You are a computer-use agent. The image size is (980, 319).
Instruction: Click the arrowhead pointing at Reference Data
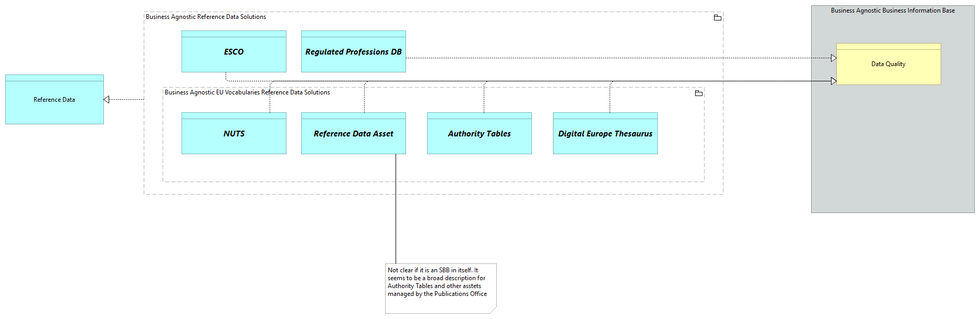coord(106,100)
